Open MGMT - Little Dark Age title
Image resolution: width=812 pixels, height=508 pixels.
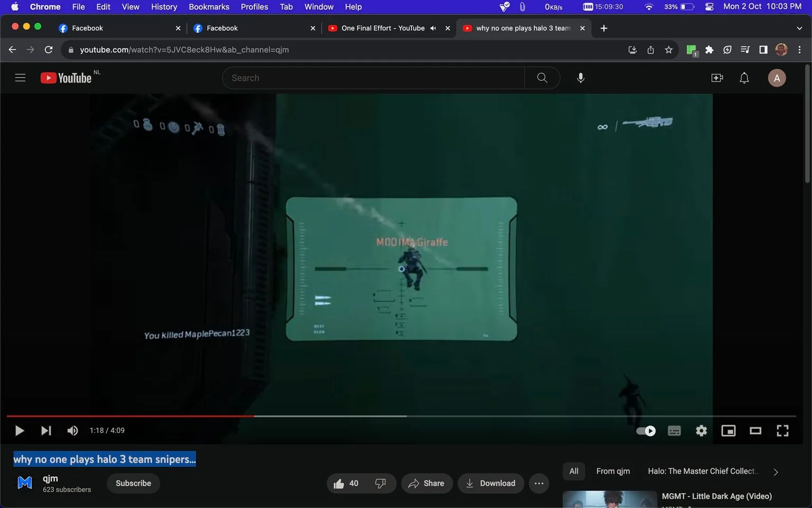click(717, 496)
